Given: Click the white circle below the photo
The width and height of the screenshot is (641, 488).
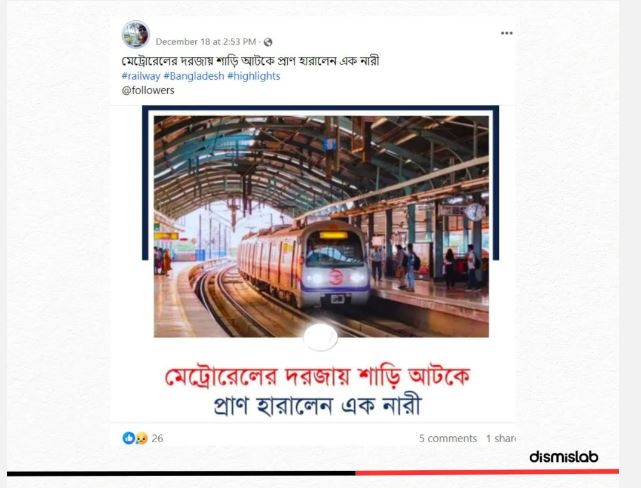Looking at the screenshot, I should [320, 337].
